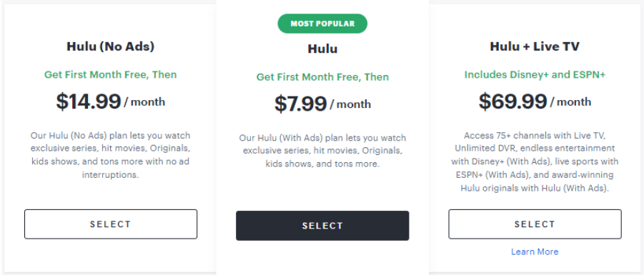Click the $14.99 / month price
Screen dimensions: 644x275
click(111, 101)
